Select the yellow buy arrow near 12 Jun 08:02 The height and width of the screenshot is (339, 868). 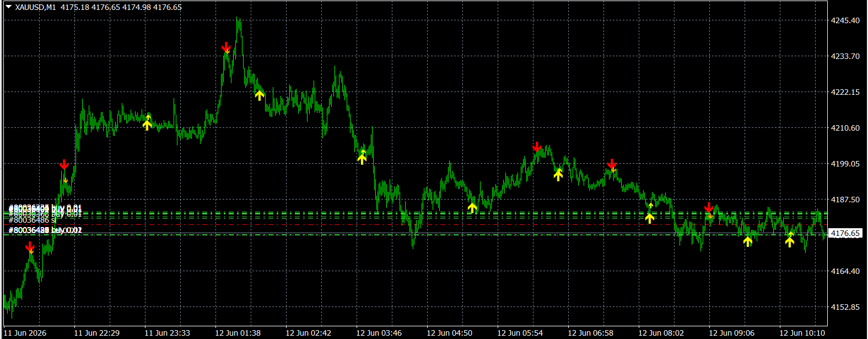pyautogui.click(x=650, y=218)
